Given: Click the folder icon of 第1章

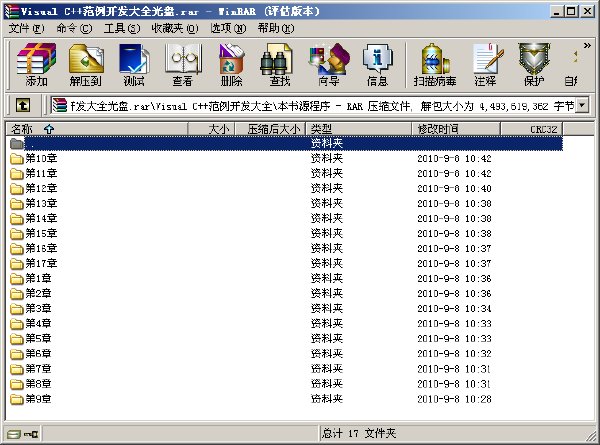Looking at the screenshot, I should pyautogui.click(x=16, y=279).
